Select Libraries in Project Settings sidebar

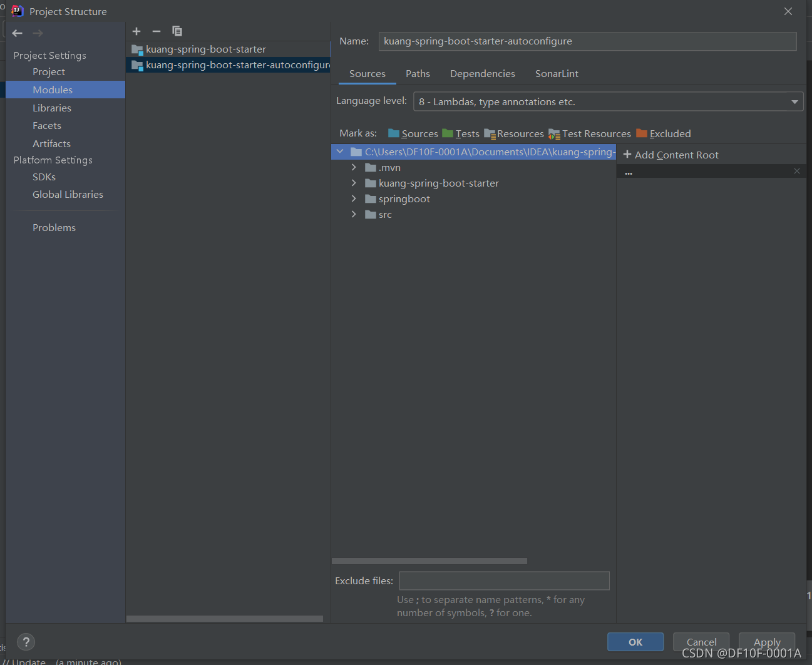(x=52, y=108)
